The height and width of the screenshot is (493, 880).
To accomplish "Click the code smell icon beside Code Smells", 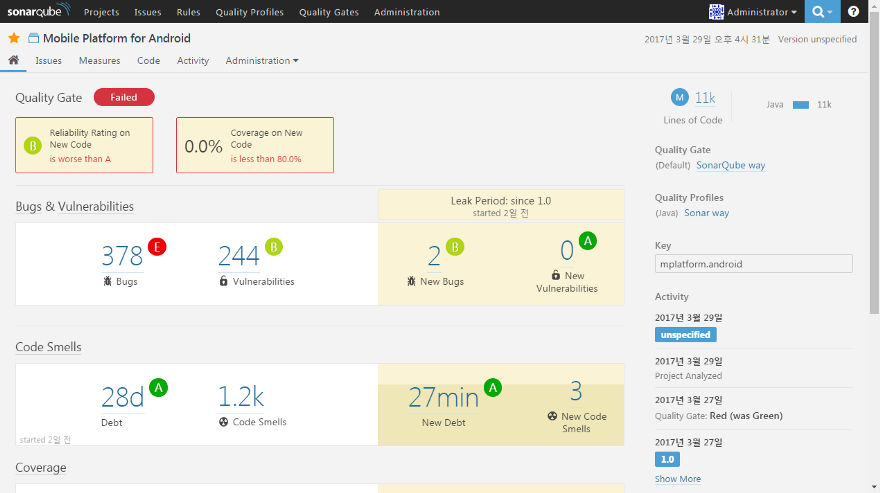I will pyautogui.click(x=223, y=422).
